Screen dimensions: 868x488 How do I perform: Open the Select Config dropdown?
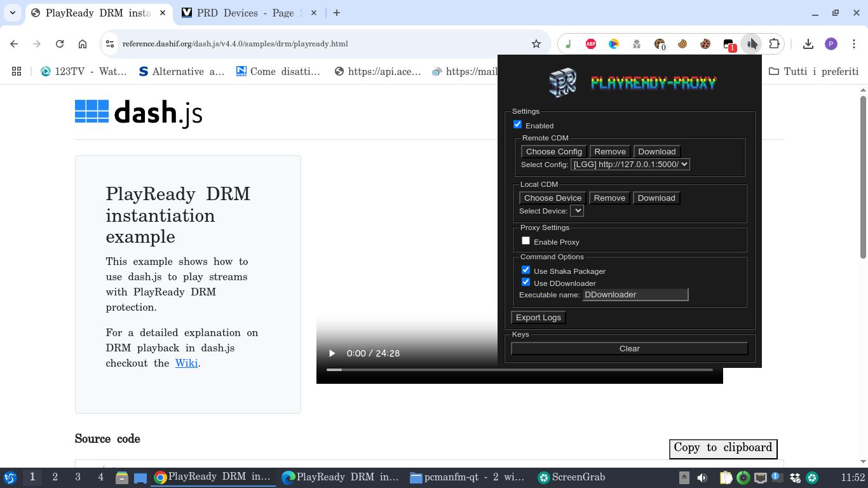click(x=630, y=165)
